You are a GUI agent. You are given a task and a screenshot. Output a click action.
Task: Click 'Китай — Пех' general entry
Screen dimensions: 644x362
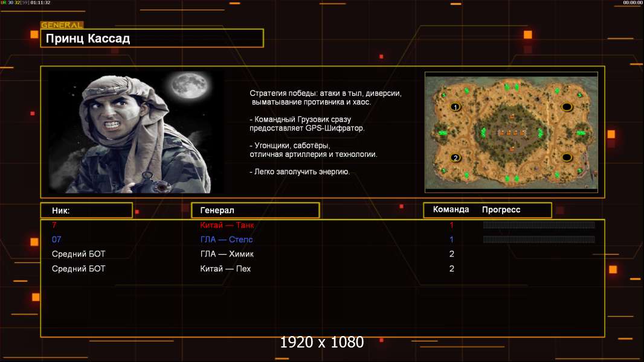[x=225, y=269]
